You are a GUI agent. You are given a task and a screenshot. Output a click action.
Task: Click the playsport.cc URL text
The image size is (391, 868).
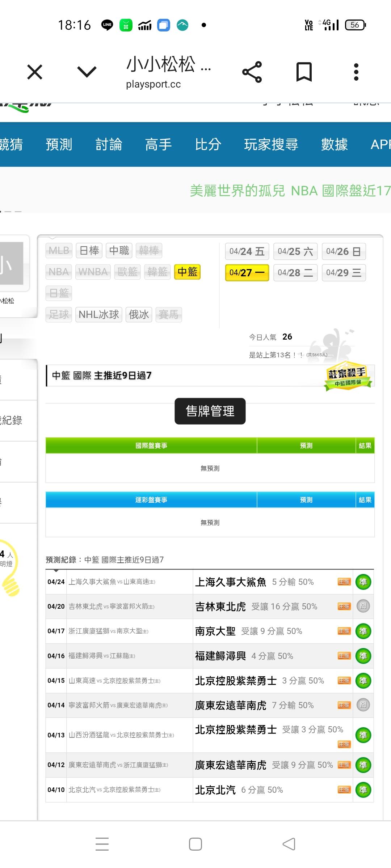coord(154,84)
